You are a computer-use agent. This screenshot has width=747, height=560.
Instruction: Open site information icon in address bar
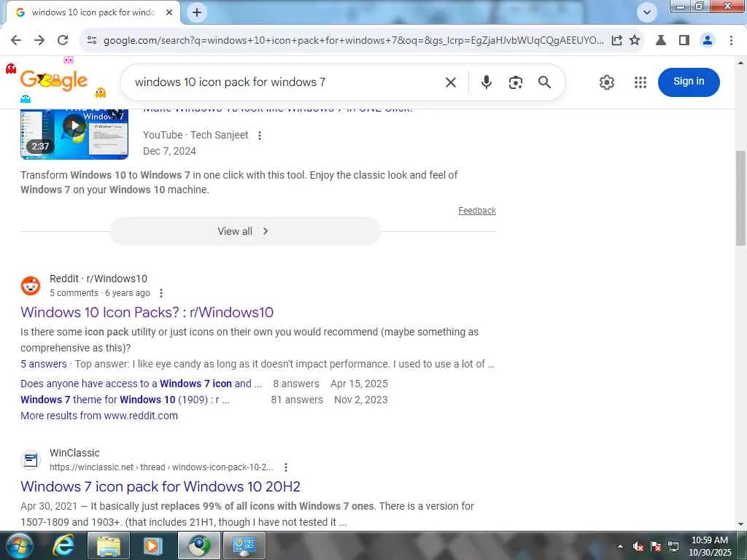[x=92, y=40]
